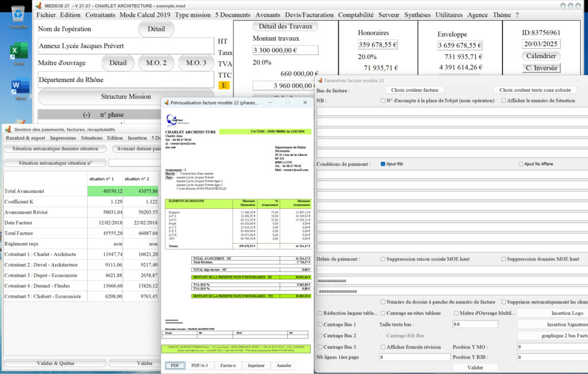This screenshot has height=374, width=588.
Task: Click Imprimer in the preview window
Action: 256,365
